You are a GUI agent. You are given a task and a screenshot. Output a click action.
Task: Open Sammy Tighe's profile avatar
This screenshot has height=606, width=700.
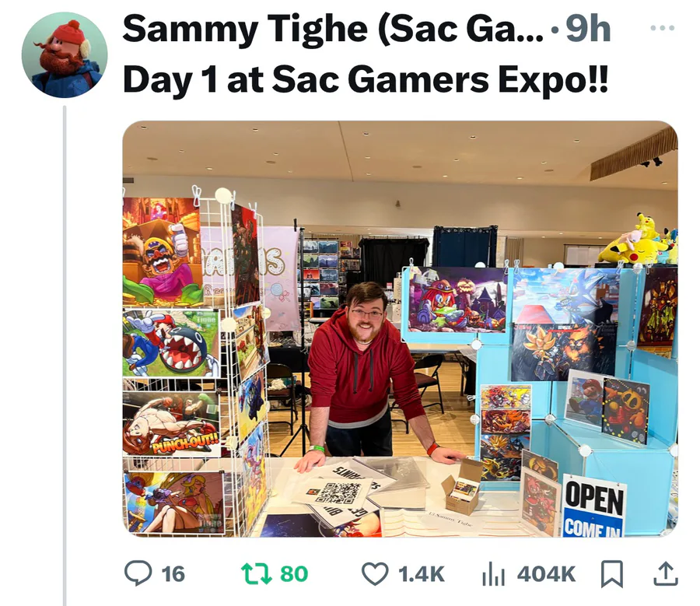(65, 55)
